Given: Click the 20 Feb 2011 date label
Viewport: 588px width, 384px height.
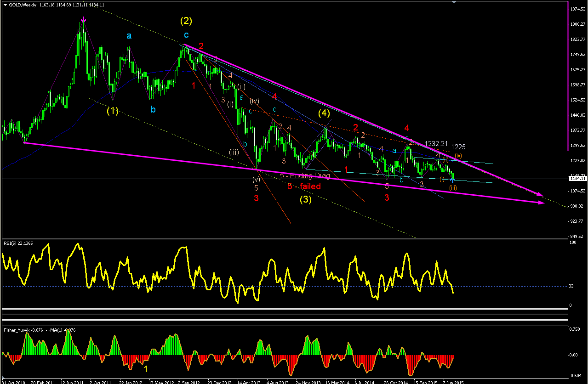Looking at the screenshot, I should tap(43, 382).
